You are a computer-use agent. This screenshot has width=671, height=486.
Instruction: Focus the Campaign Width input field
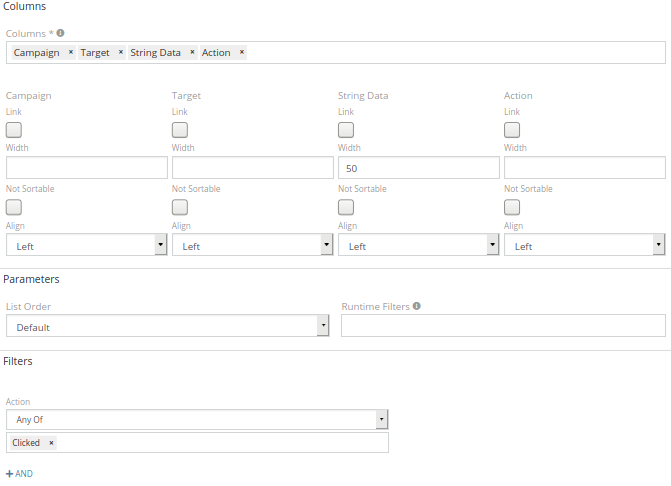(86, 168)
